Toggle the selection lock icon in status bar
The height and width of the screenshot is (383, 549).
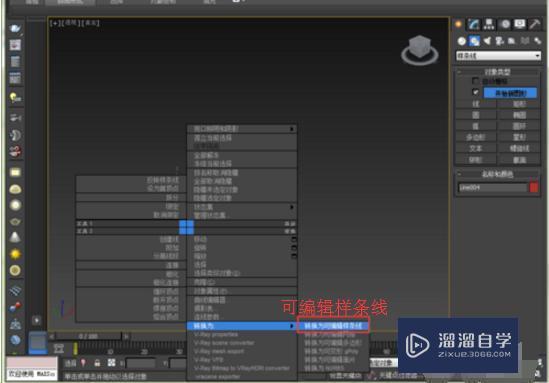(x=97, y=363)
